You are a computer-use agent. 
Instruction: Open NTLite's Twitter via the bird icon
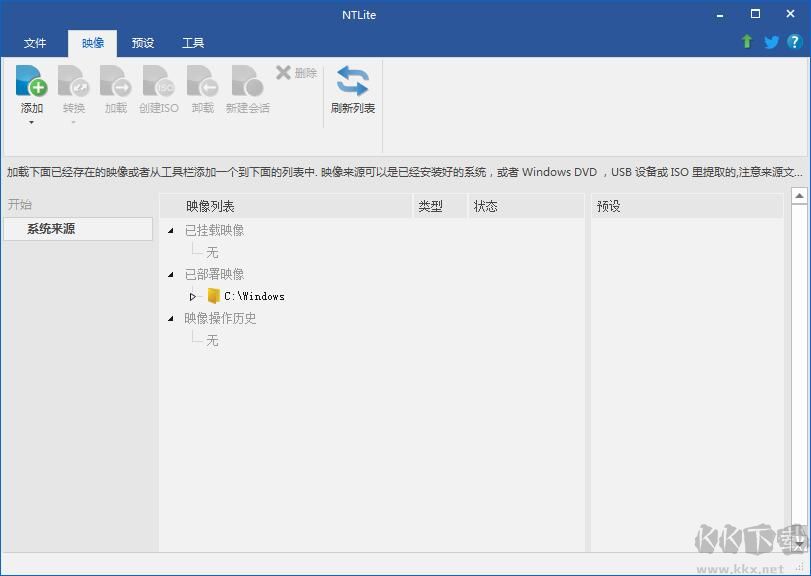[770, 42]
